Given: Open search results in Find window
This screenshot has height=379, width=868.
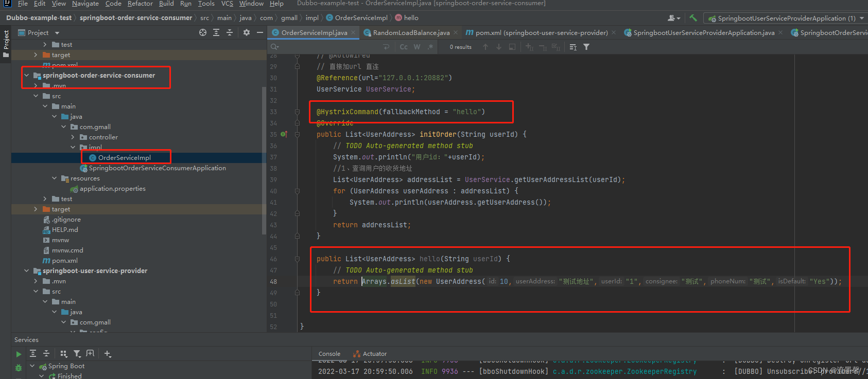Looking at the screenshot, I should pos(512,47).
